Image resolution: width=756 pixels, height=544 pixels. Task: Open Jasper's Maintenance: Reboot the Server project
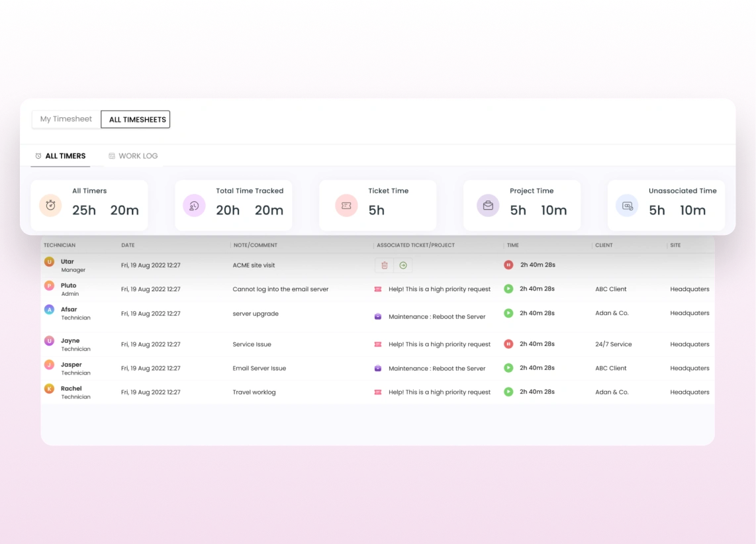coord(437,369)
